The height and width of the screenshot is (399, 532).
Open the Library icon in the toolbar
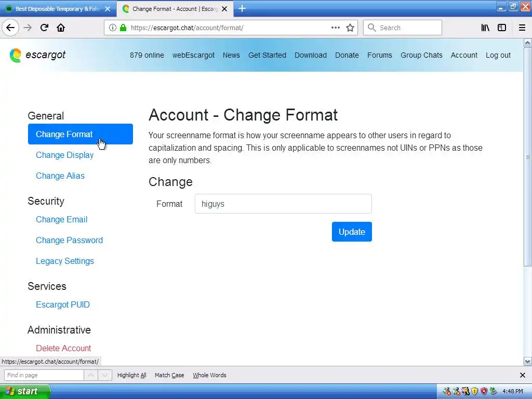pos(486,28)
